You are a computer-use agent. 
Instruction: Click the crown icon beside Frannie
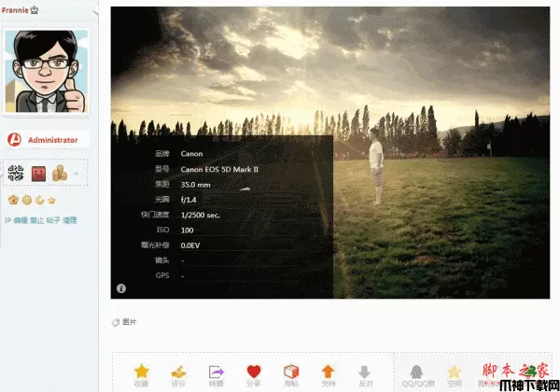coord(35,10)
